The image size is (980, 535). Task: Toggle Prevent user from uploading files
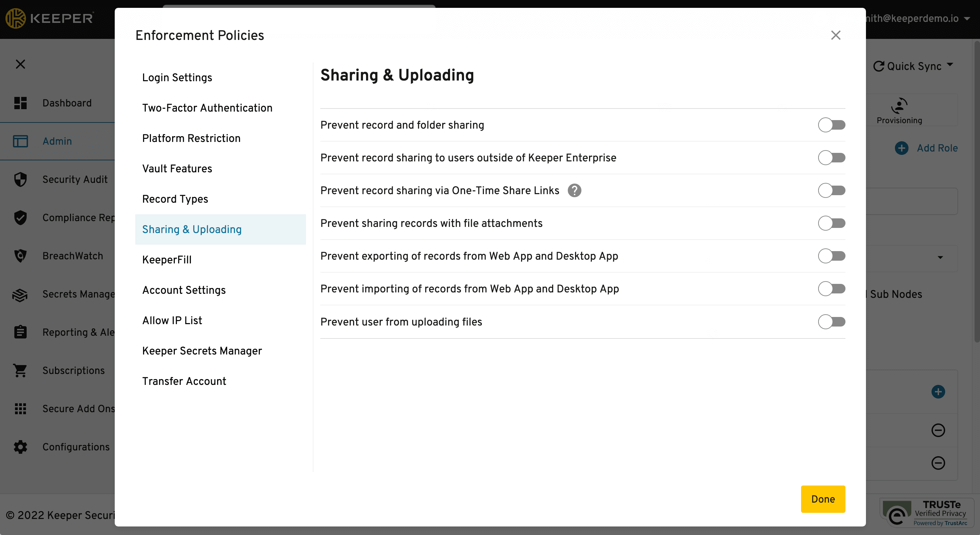coord(831,322)
